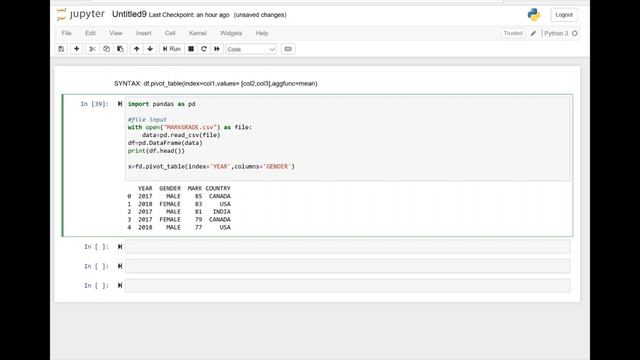Open the Kernel menu
Screen dimensions: 640x360
pos(198,33)
